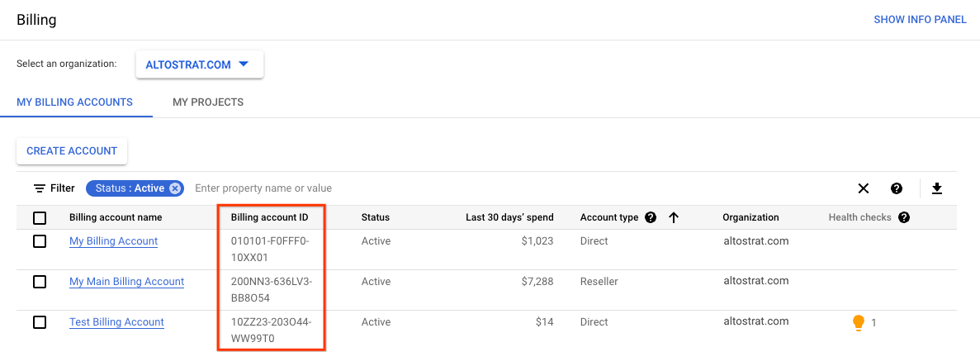
Task: Select the My Main Billing Account checkbox
Action: pos(40,282)
